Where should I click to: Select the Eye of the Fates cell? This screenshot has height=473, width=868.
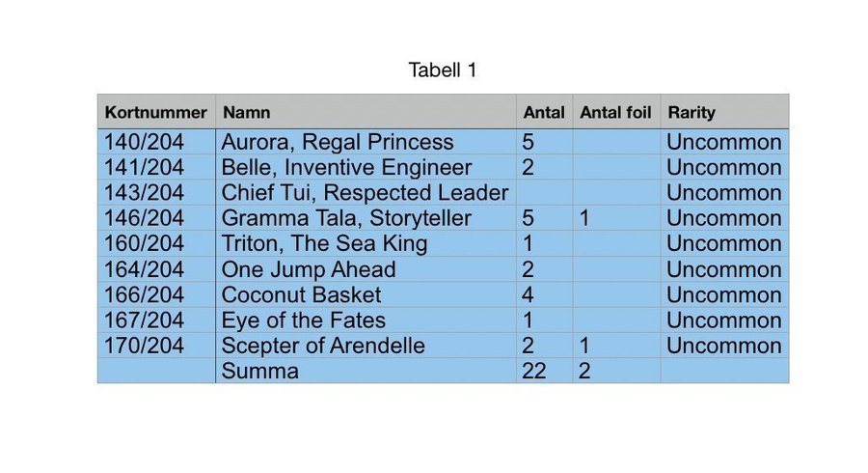pyautogui.click(x=366, y=320)
